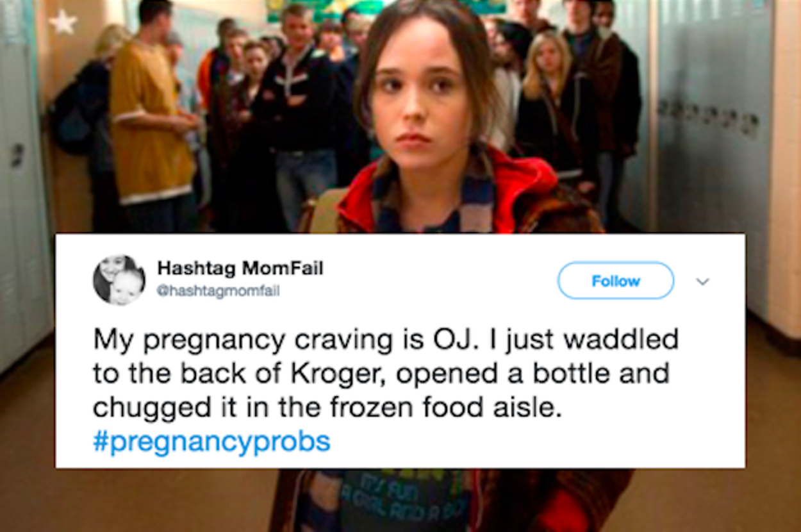Click the Hashtag MomFail display name

click(x=240, y=268)
